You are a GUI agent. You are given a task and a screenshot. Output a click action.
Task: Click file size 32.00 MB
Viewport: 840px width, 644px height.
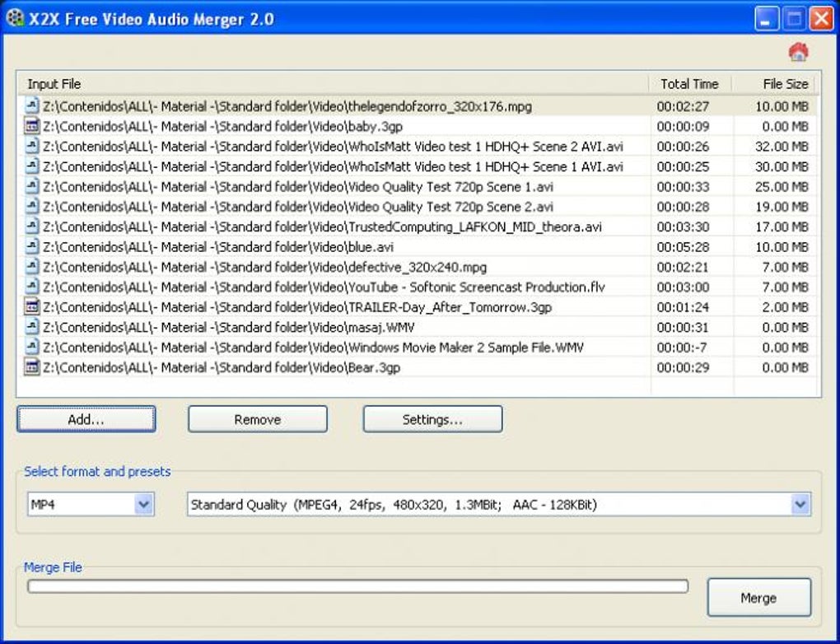(782, 147)
